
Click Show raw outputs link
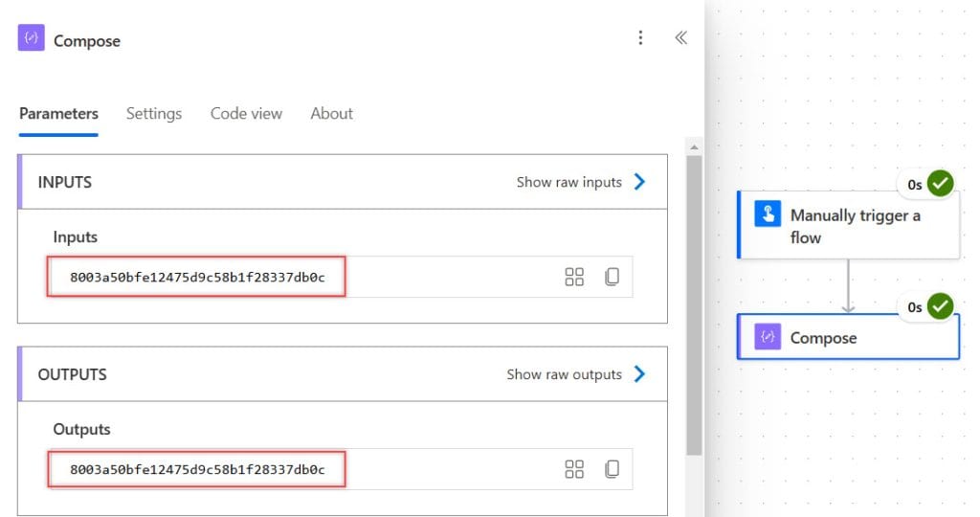(565, 374)
